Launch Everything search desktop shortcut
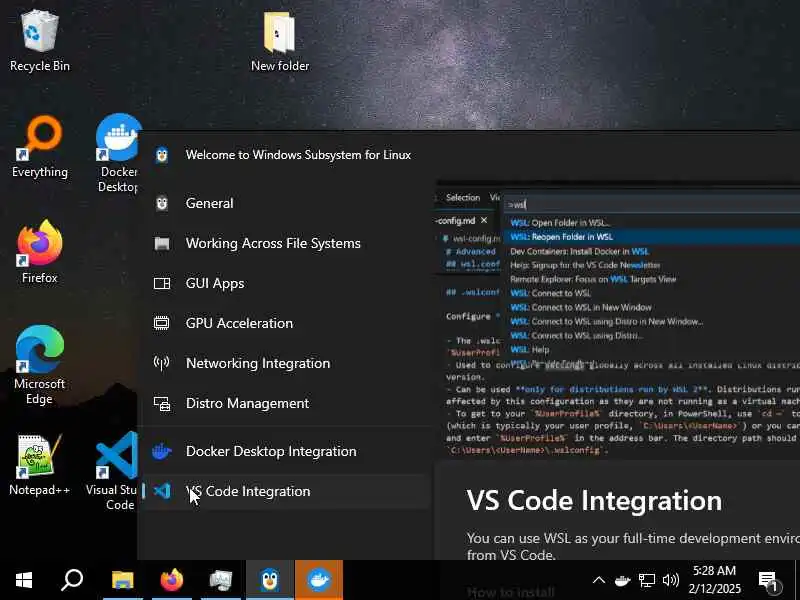 point(40,147)
